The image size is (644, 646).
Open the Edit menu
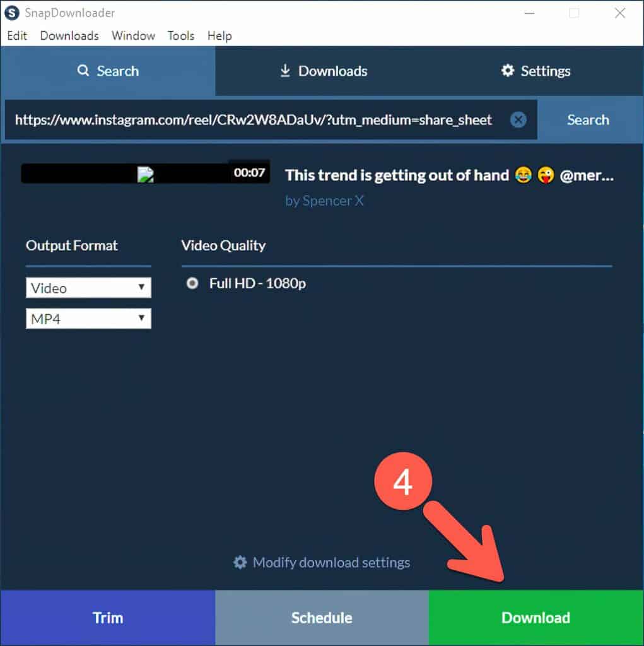coord(17,36)
